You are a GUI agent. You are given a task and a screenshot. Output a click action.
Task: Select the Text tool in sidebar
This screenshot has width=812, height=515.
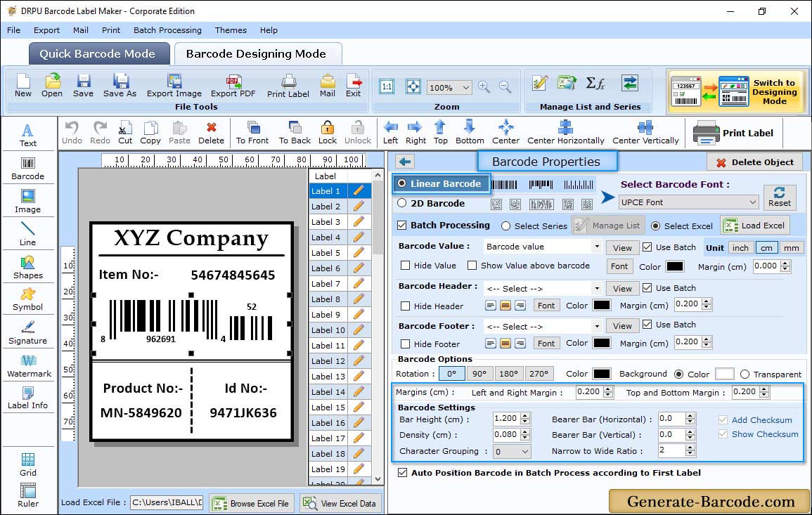[x=28, y=135]
